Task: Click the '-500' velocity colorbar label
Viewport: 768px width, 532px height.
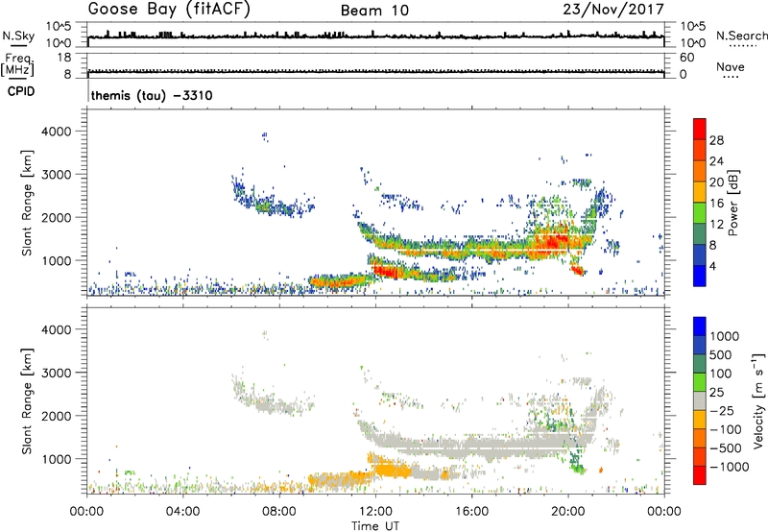Action: pos(726,447)
